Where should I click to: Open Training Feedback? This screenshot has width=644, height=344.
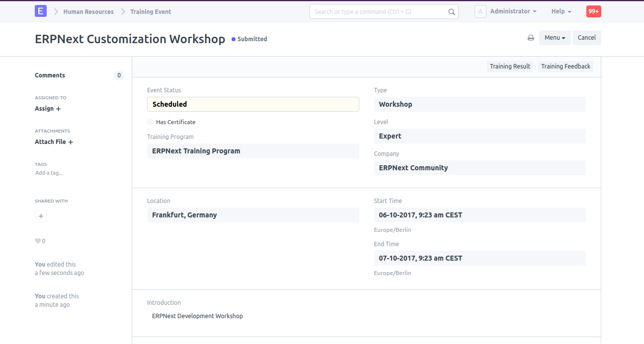pyautogui.click(x=565, y=67)
